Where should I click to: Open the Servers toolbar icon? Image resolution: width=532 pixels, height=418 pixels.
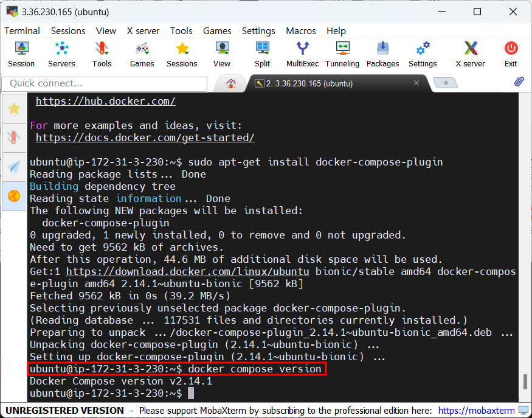point(61,54)
